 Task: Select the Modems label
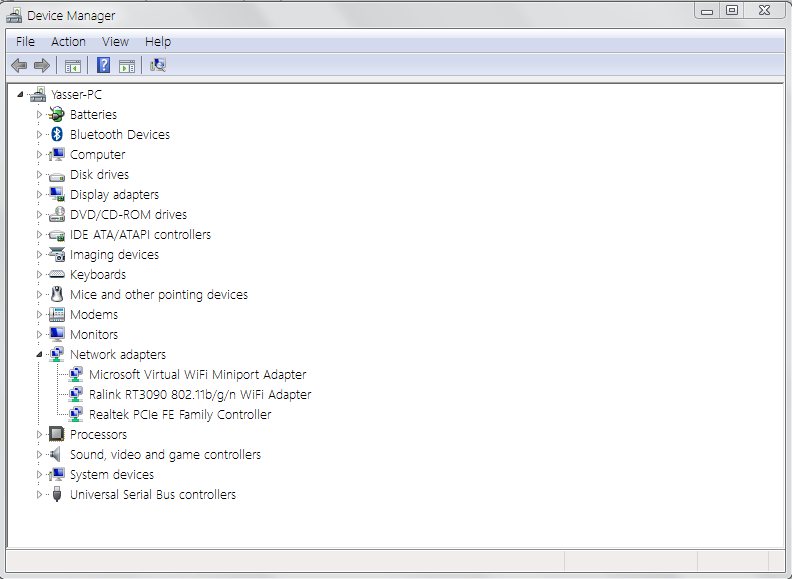(x=94, y=314)
